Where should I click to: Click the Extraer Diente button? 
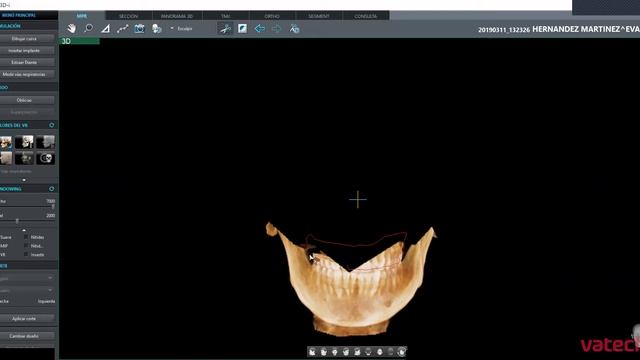[24, 62]
